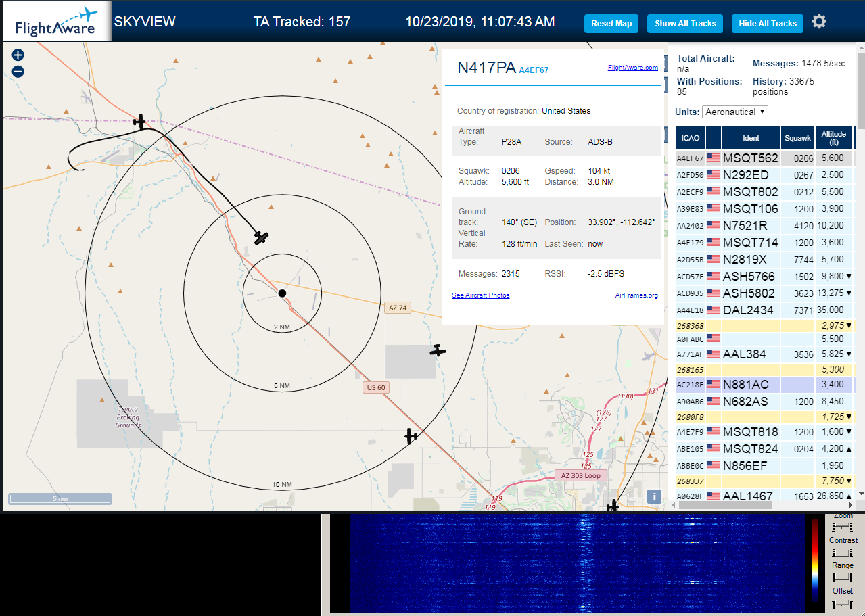Click the US flag in the DAL2434 row
This screenshot has width=865, height=616.
[x=714, y=310]
